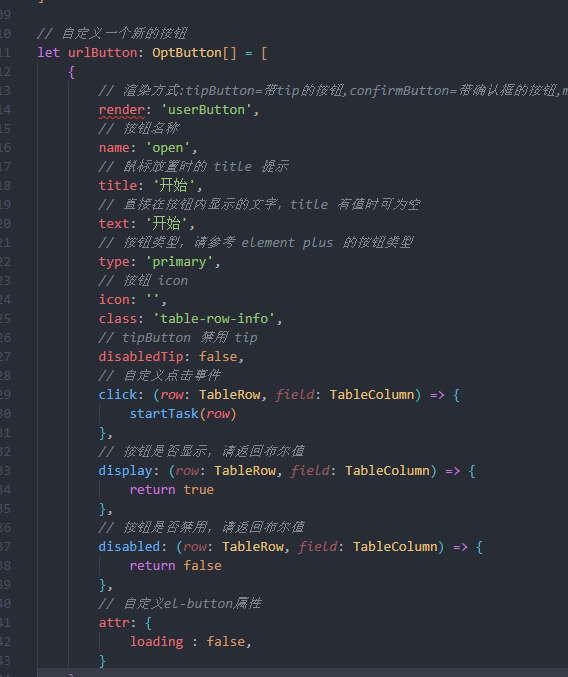Click the 'disabled' property name
Viewport: 568px width, 677px height.
(129, 547)
